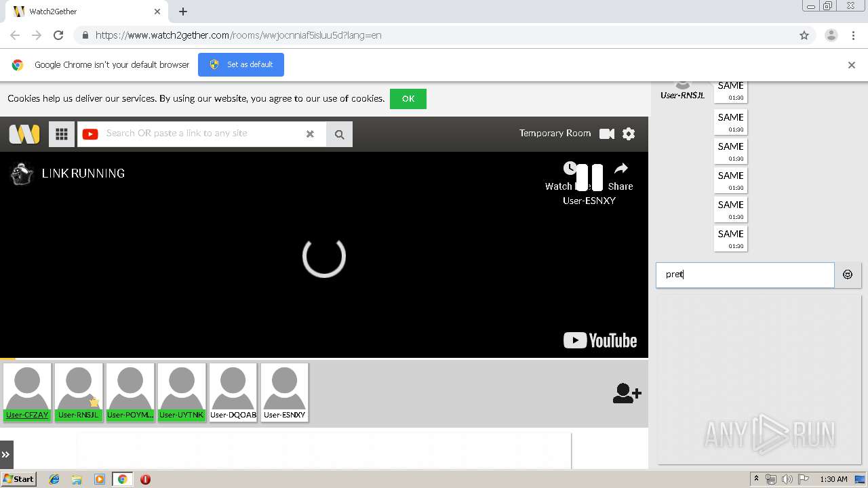Select User-CFZAY avatar
This screenshot has height=488, width=868.
click(x=27, y=392)
